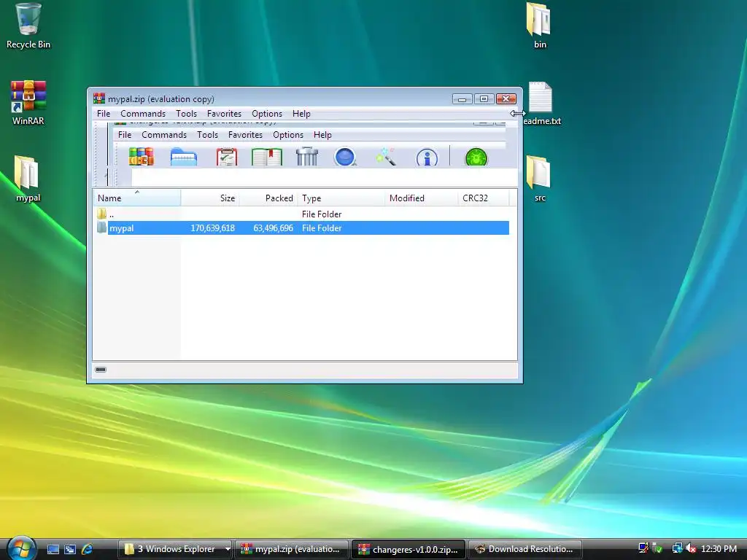Click the packed value 63,496,696

[x=273, y=228]
